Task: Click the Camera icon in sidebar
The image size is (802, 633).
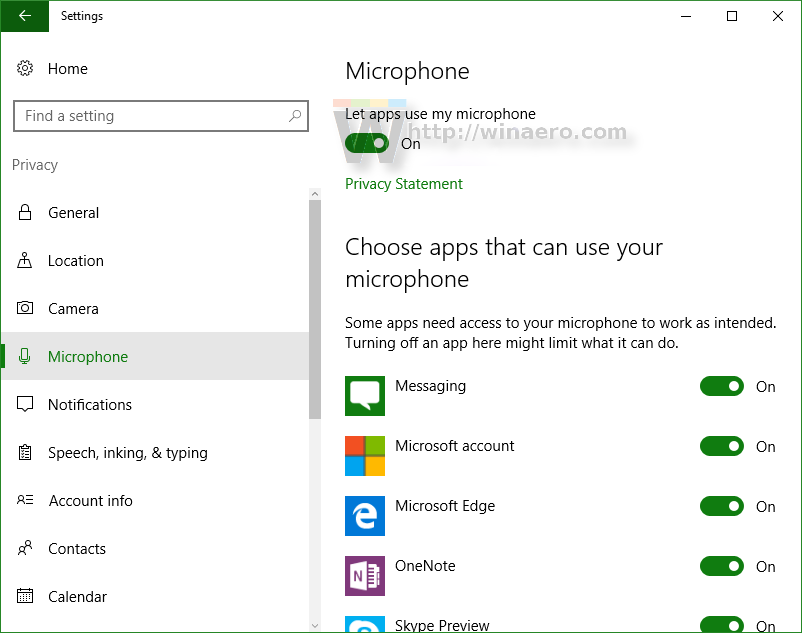Action: pyautogui.click(x=25, y=308)
